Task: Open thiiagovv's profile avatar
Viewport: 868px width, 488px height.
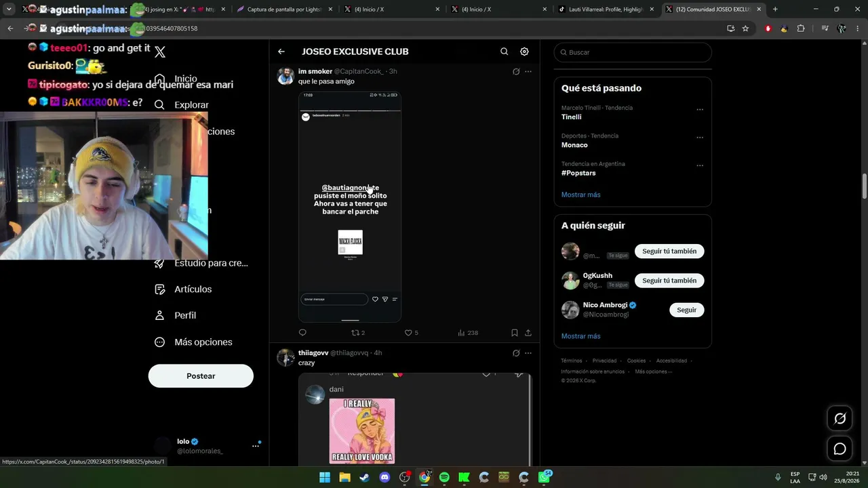Action: [285, 357]
